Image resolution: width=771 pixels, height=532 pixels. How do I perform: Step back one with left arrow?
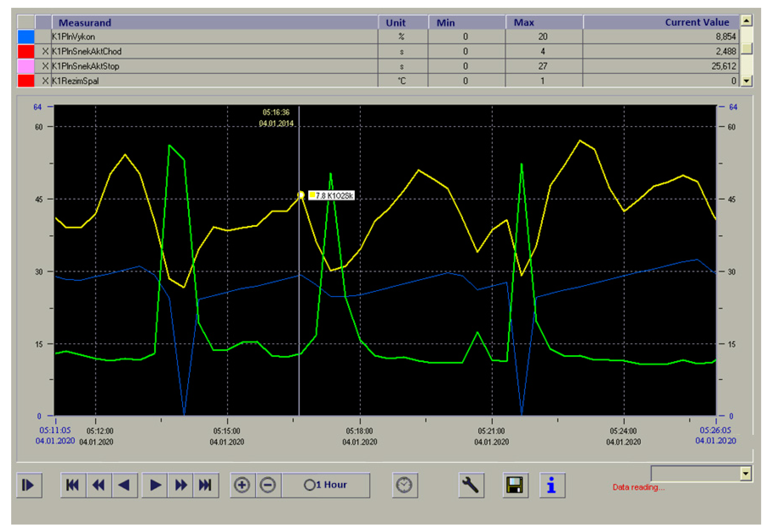(x=124, y=485)
